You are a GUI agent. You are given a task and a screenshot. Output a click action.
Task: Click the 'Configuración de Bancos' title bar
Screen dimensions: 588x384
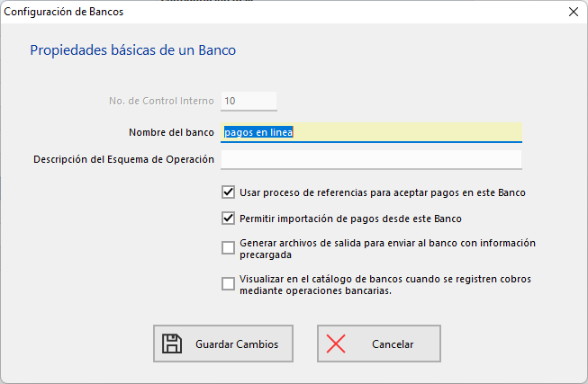click(270, 12)
